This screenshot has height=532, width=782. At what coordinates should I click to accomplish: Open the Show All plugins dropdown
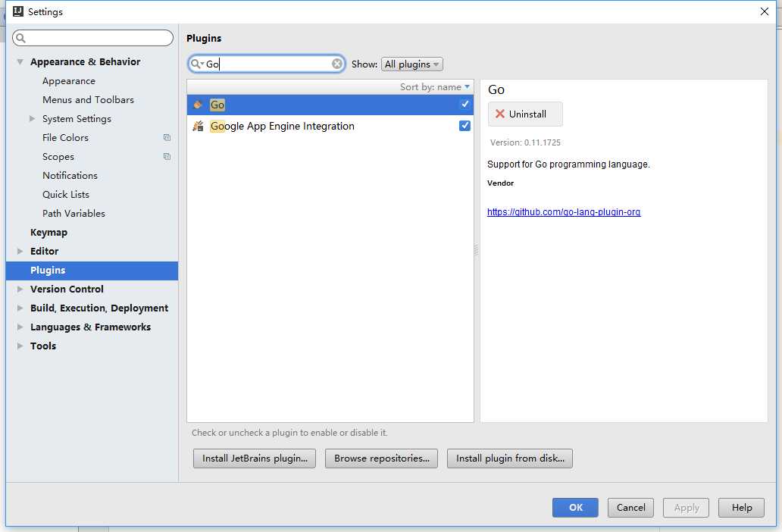[412, 64]
